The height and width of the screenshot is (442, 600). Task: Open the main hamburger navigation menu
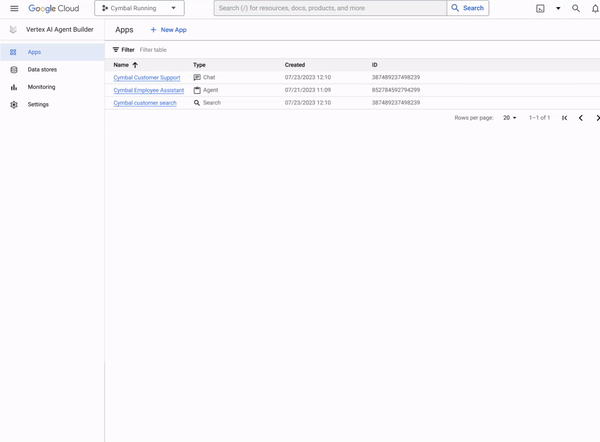[14, 8]
